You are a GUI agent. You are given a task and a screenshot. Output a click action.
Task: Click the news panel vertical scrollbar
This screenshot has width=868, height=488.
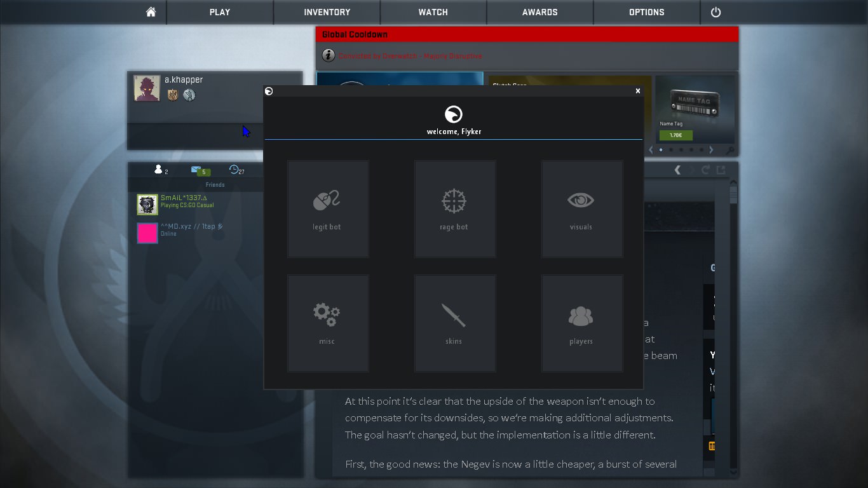click(x=733, y=195)
